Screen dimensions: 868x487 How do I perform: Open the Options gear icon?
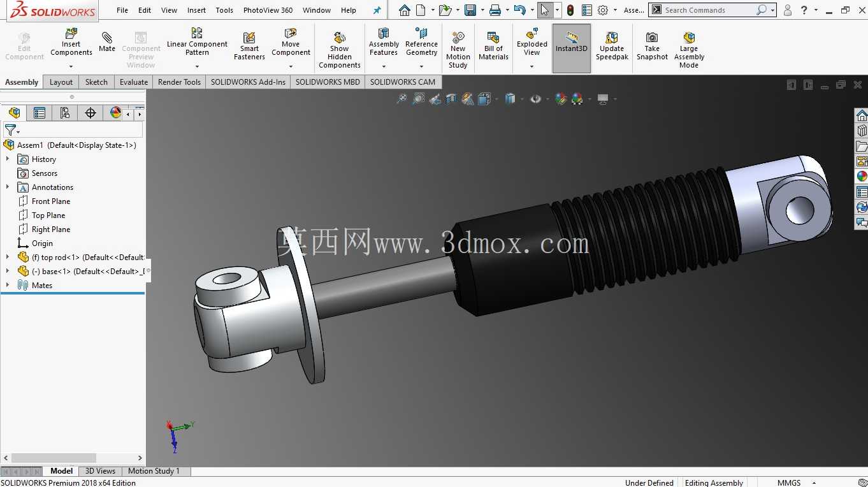click(603, 10)
